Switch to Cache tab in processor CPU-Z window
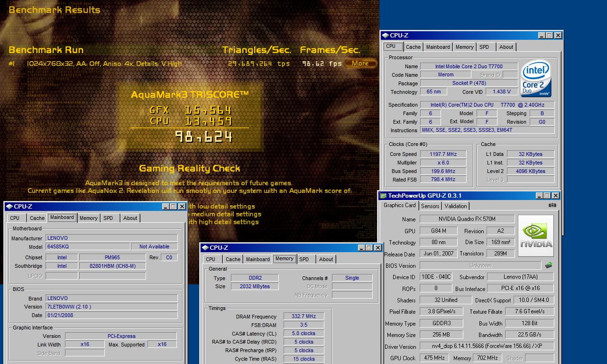Image resolution: width=607 pixels, height=364 pixels. click(413, 47)
